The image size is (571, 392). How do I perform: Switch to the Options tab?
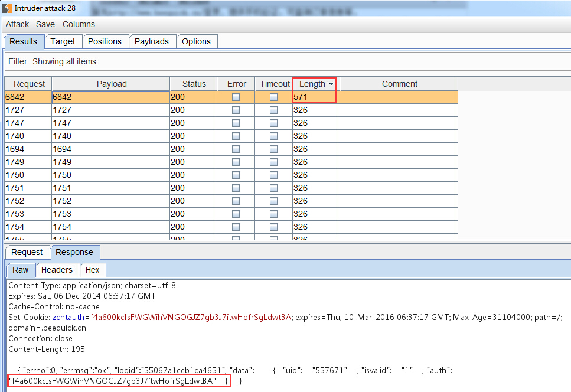click(x=196, y=41)
